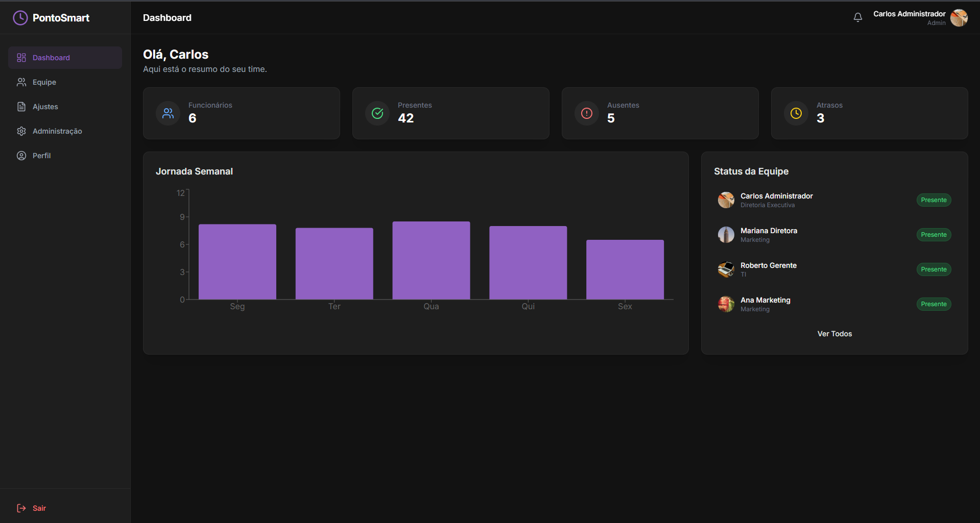Open the Dashboard sidebar item
Image resolution: width=980 pixels, height=523 pixels.
(65, 58)
